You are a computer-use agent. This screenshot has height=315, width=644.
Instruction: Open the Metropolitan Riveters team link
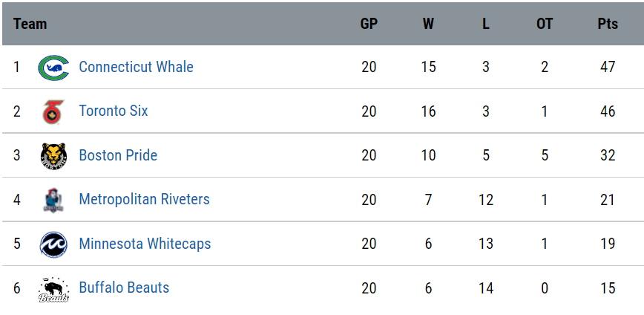tap(144, 199)
